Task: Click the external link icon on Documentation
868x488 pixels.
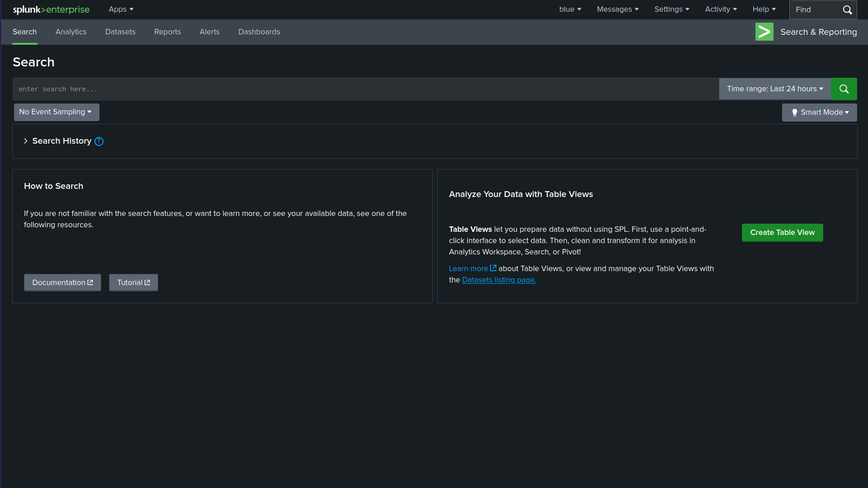Action: [90, 282]
